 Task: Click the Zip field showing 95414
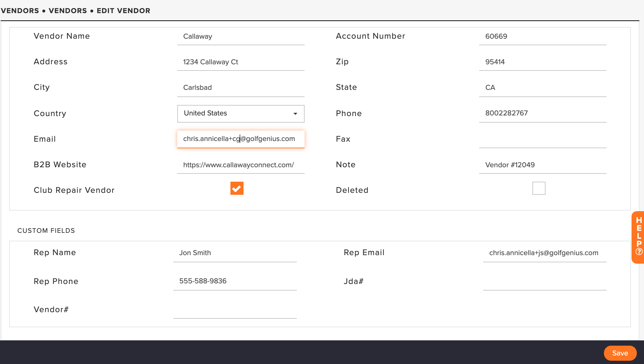pyautogui.click(x=543, y=62)
